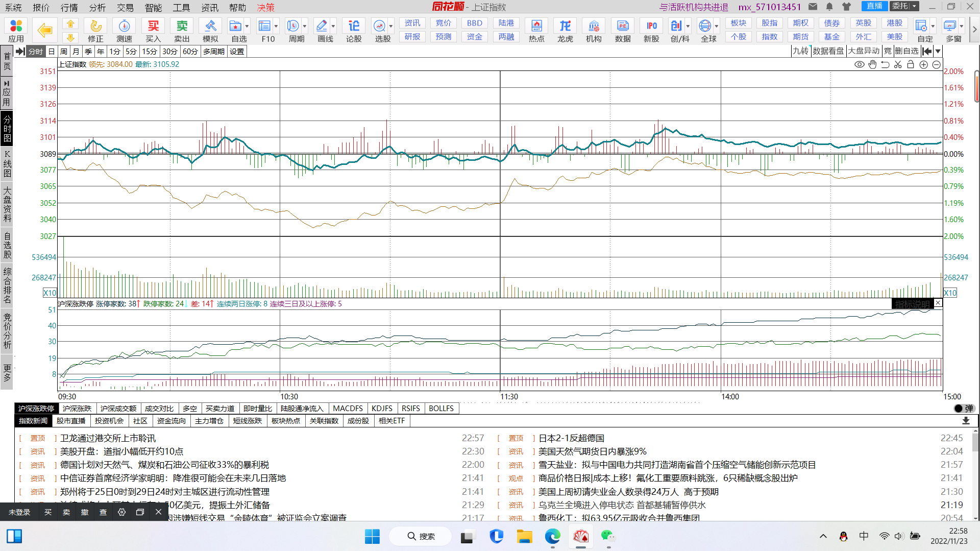Select the 画线 draw line tool
This screenshot has height=551, width=980.
[323, 30]
